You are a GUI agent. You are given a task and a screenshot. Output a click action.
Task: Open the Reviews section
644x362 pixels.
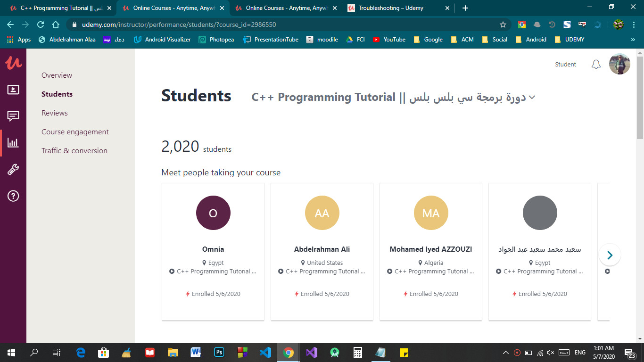click(54, 113)
